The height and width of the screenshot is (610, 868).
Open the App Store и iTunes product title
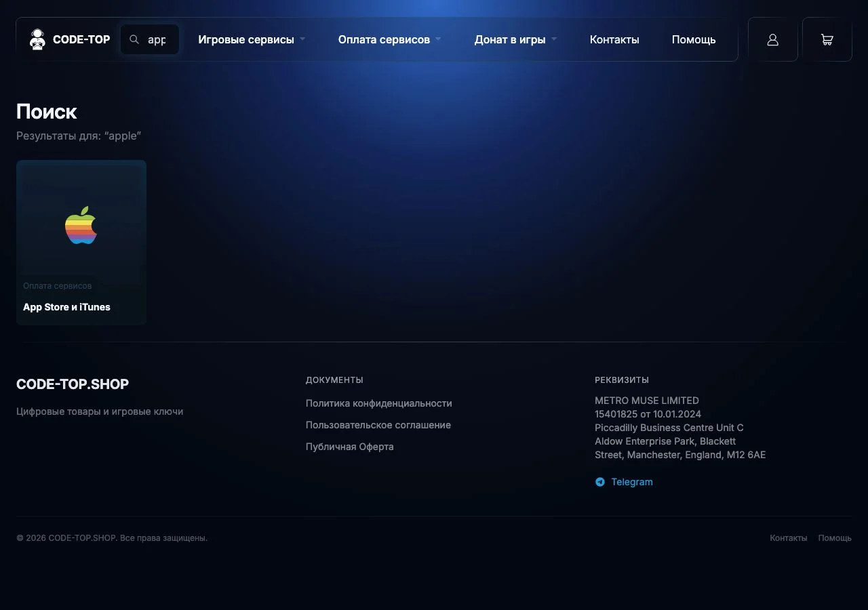tap(66, 307)
